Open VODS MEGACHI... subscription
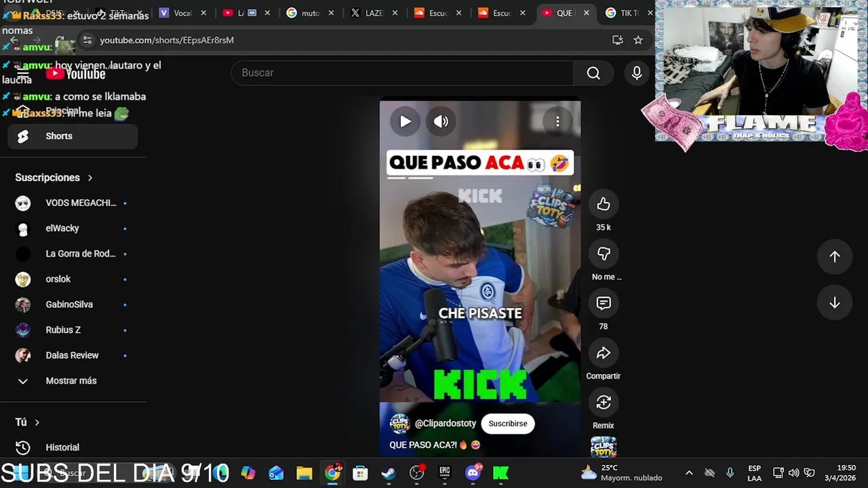This screenshot has height=488, width=868. (x=73, y=203)
